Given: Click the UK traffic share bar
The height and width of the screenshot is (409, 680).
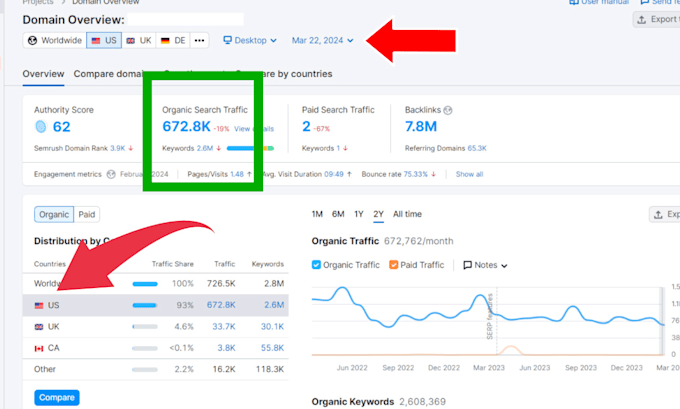Looking at the screenshot, I should click(x=145, y=327).
